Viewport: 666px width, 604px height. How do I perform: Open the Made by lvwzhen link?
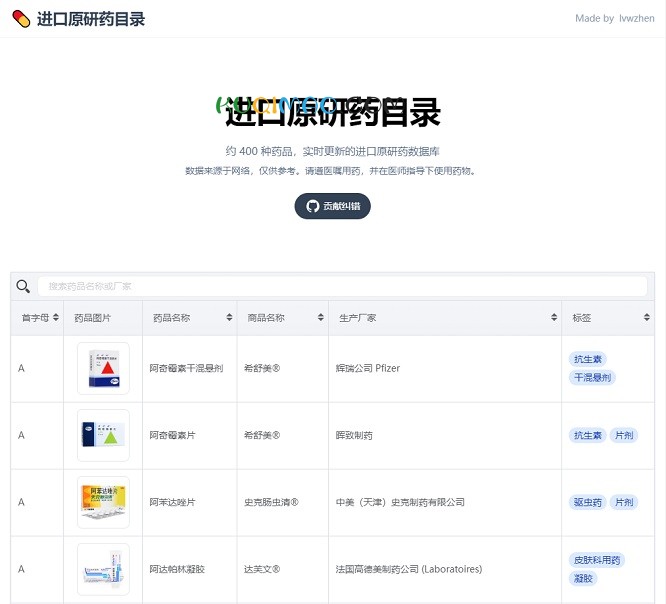point(614,18)
